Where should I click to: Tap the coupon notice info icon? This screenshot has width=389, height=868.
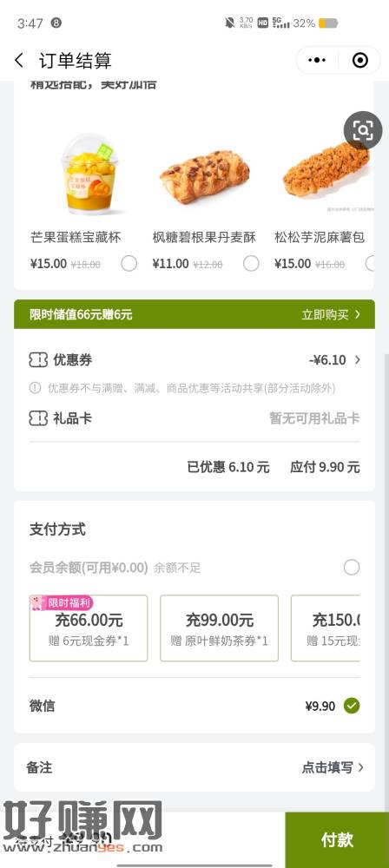coord(35,388)
